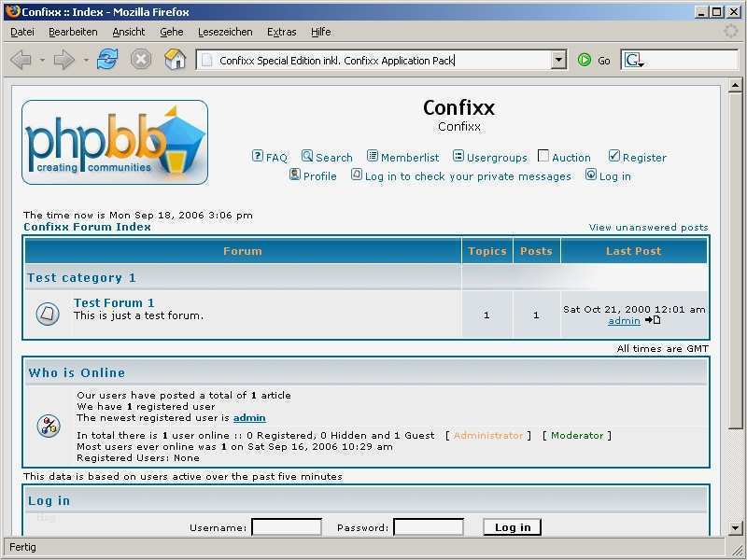This screenshot has width=747, height=560.
Task: Click the Log in link in the header
Action: [614, 176]
